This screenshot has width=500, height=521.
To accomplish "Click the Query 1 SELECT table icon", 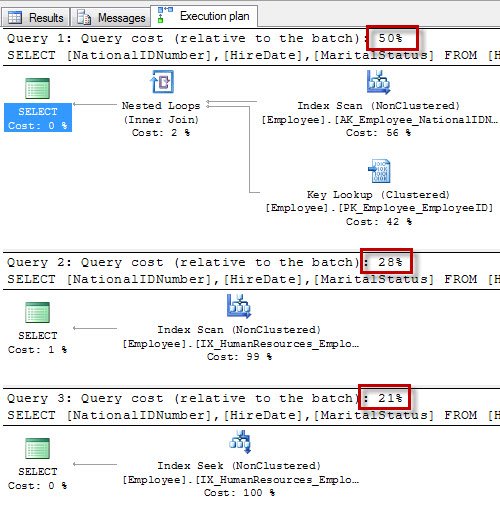I will (38, 88).
